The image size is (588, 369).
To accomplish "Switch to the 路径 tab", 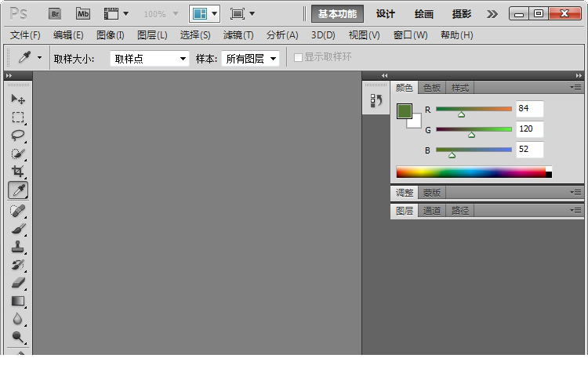I will pos(460,211).
